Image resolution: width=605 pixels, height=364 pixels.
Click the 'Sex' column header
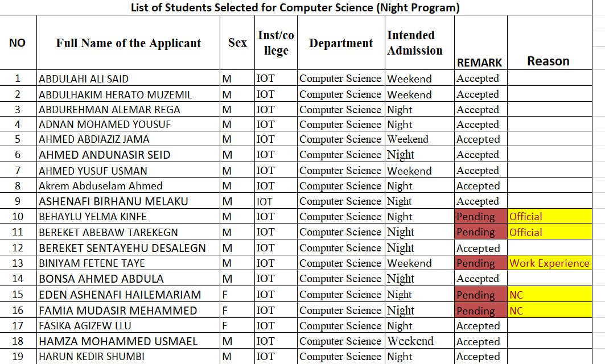click(x=237, y=43)
